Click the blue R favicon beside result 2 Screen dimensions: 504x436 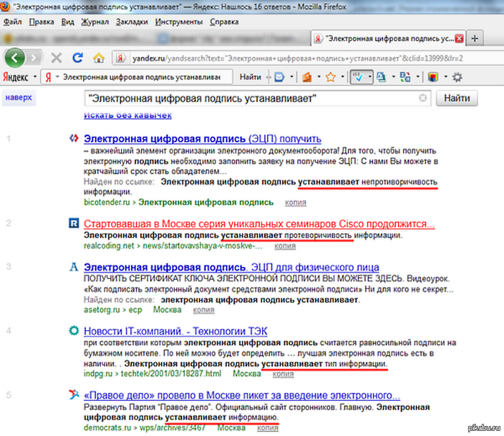click(x=74, y=223)
